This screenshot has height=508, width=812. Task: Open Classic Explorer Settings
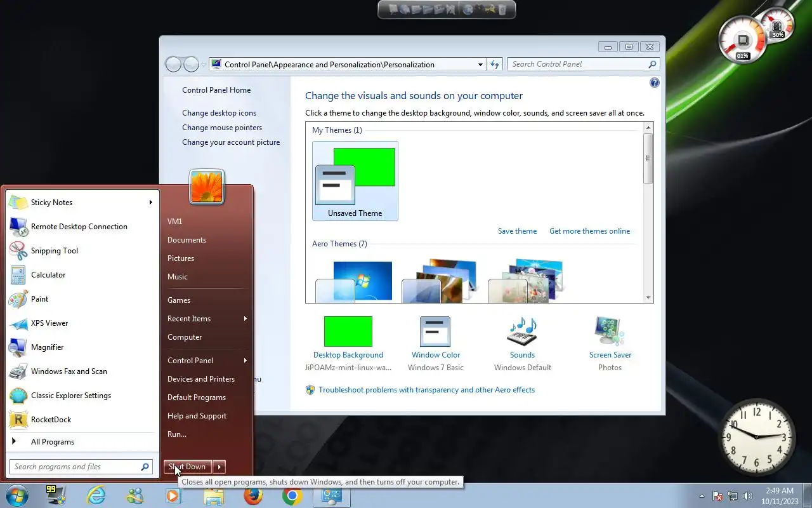[x=81, y=396]
